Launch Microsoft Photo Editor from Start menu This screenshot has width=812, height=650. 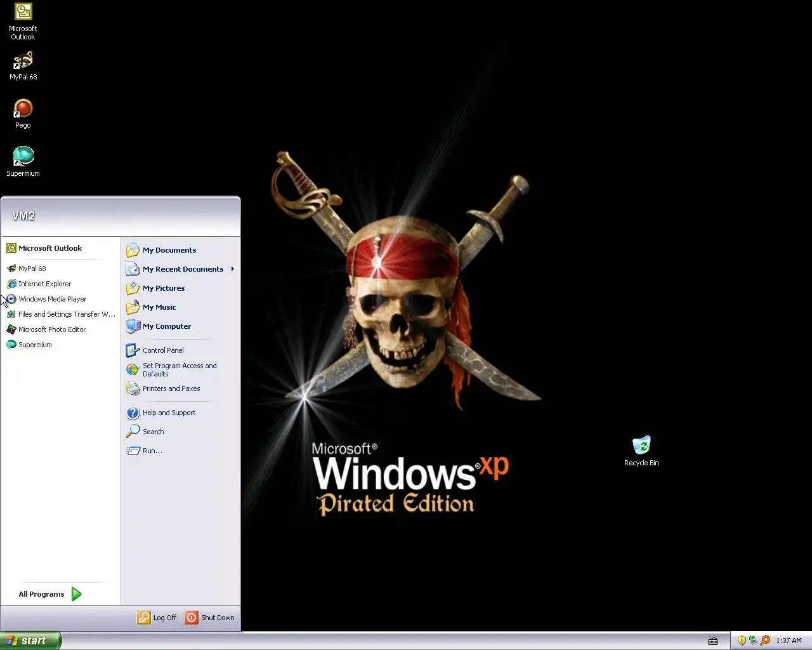61,329
